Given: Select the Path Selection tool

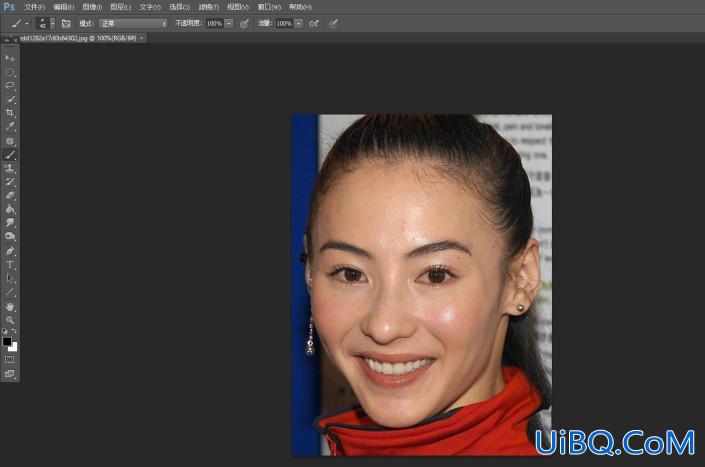Looking at the screenshot, I should (10, 278).
